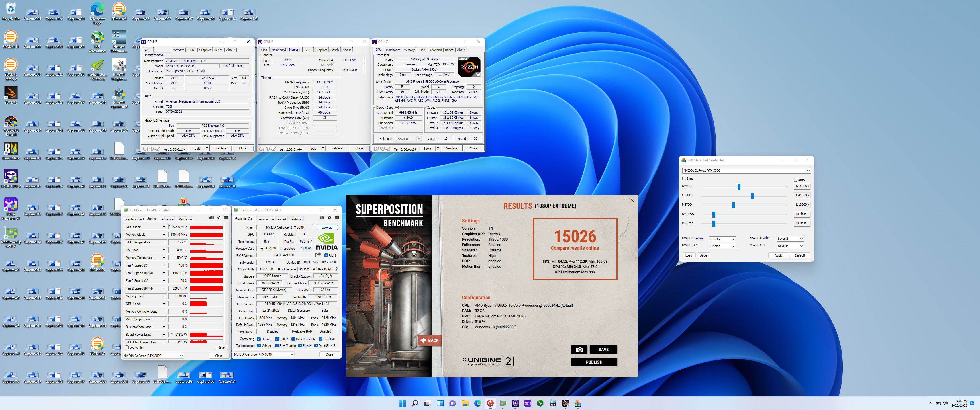Viewport: 980px width, 410px height.
Task: Open SPD tab in CPU-Z motherboard window
Action: [x=191, y=50]
